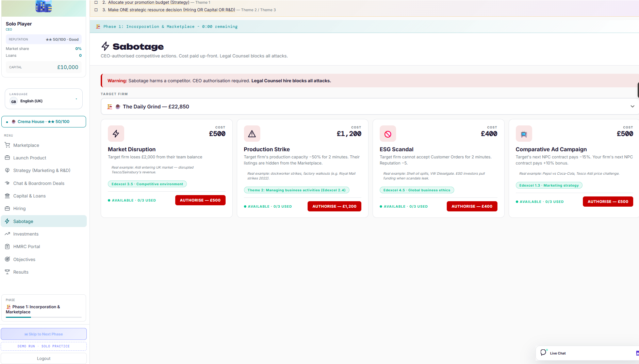Screen dimensions: 639x364
Task: Open Chat & Boardroom Deals
Action: (x=44, y=183)
